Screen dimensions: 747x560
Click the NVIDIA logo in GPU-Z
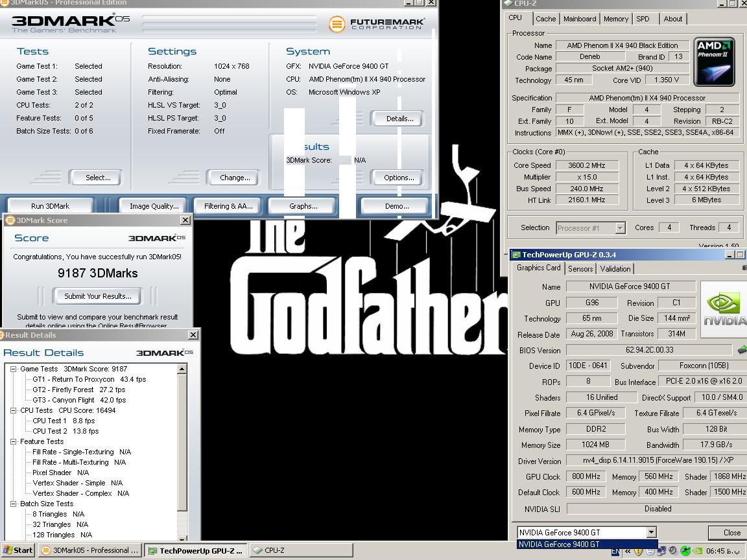click(724, 309)
